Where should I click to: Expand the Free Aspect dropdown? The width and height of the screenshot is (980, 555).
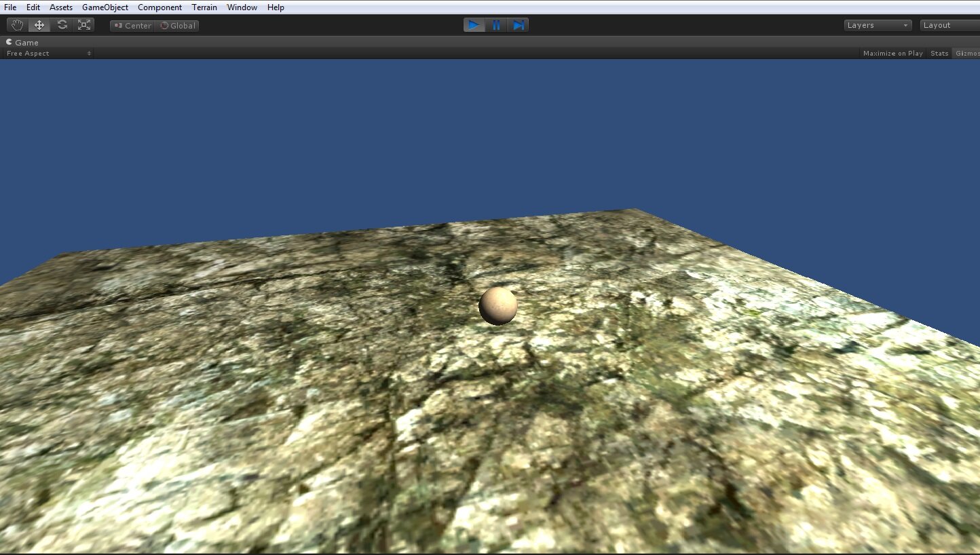[x=48, y=54]
